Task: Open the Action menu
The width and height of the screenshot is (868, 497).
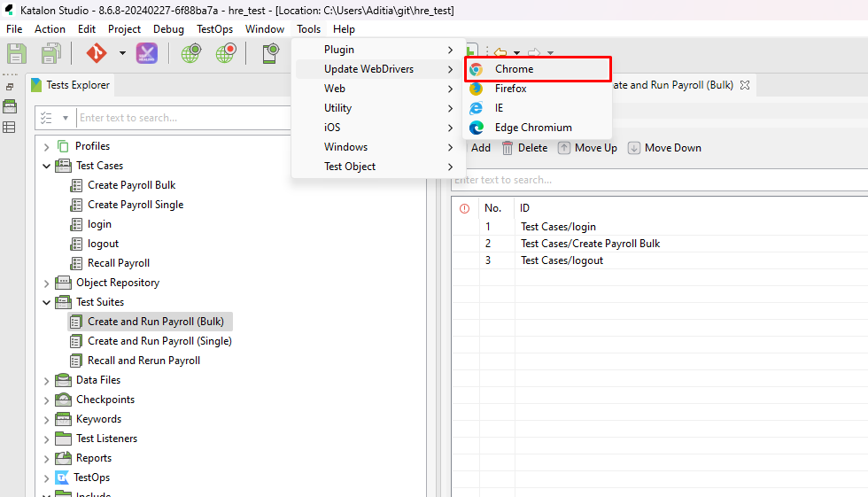Action: [x=50, y=28]
